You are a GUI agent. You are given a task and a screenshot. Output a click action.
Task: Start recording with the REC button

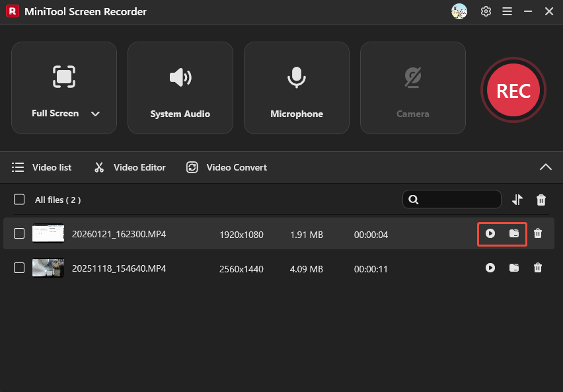click(513, 90)
